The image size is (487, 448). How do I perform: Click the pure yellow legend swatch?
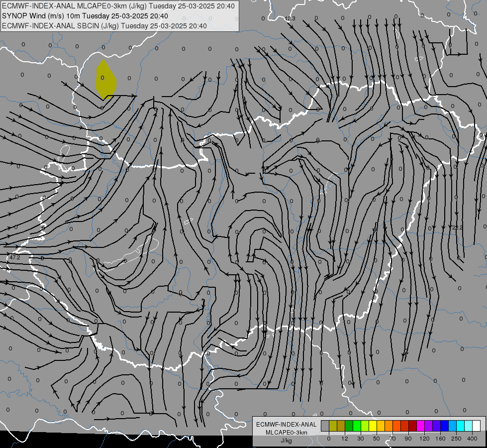point(373,426)
